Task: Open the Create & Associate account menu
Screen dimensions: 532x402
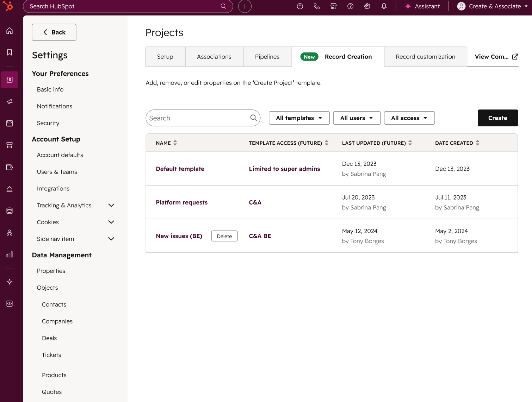Action: [492, 6]
